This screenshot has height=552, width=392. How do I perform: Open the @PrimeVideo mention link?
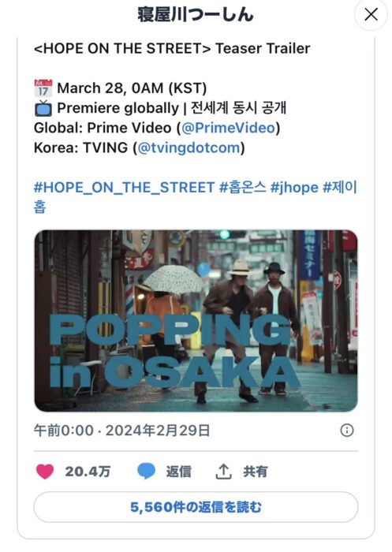228,128
